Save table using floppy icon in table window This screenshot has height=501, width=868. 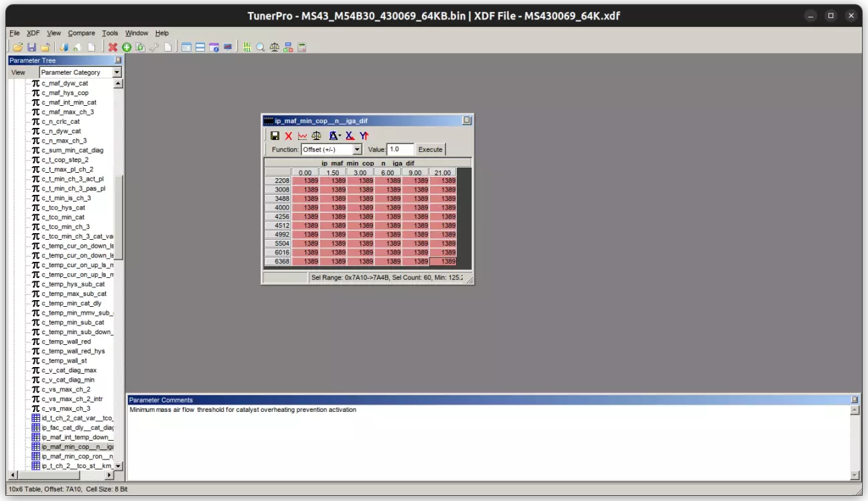pyautogui.click(x=275, y=136)
